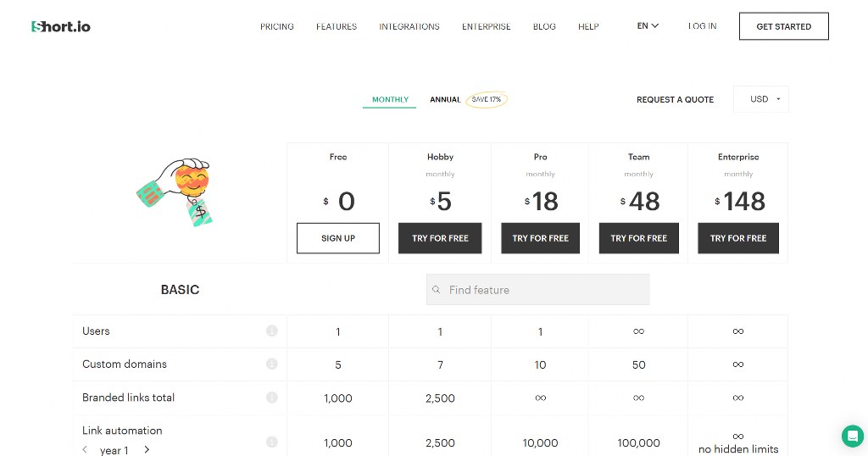The image size is (868, 456).
Task: Open Pricing in the top menu
Action: 277,26
